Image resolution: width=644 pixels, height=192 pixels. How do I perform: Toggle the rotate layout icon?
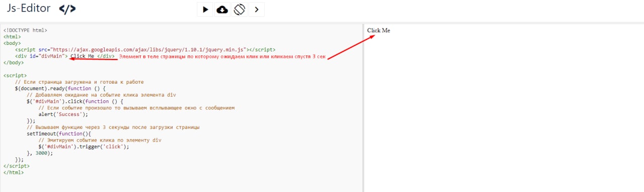click(239, 9)
